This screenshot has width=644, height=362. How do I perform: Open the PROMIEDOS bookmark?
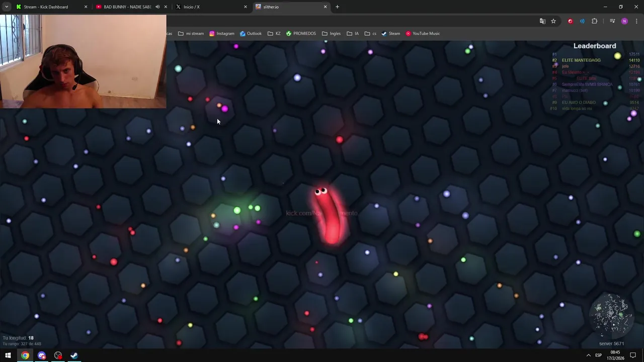pos(300,34)
